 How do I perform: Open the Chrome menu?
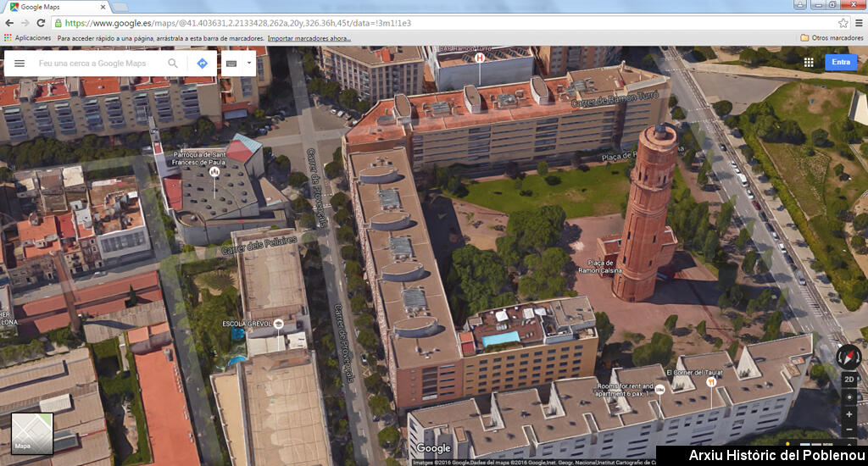tap(858, 23)
